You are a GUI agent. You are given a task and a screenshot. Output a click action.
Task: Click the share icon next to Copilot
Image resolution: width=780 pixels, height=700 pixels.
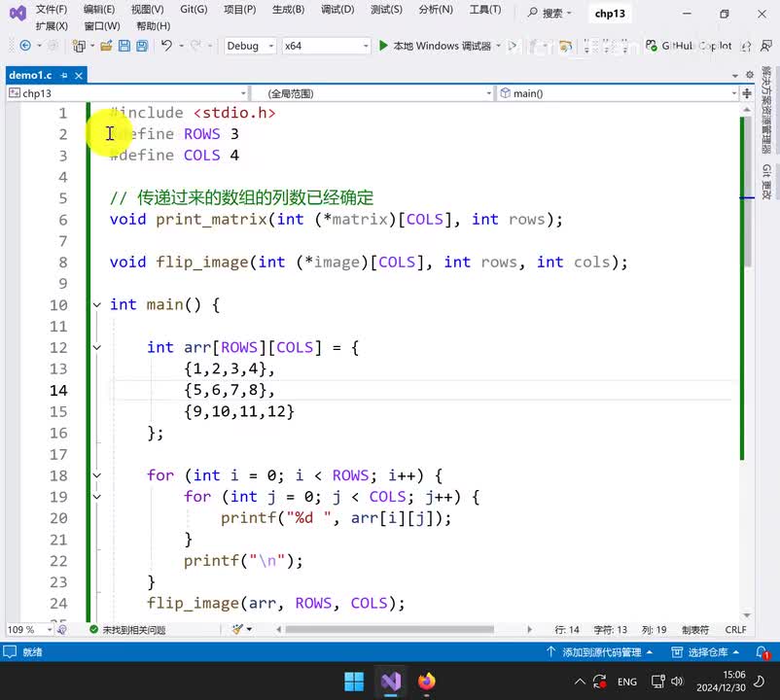[745, 47]
